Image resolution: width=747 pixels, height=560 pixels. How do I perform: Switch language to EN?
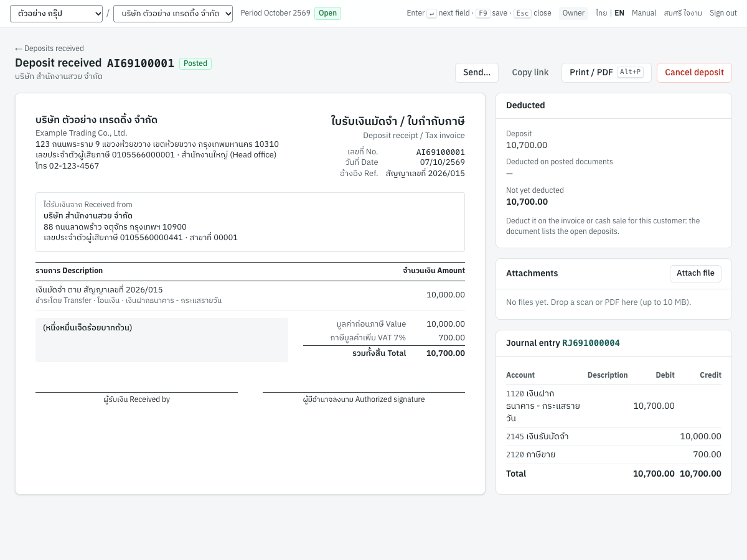coord(619,13)
